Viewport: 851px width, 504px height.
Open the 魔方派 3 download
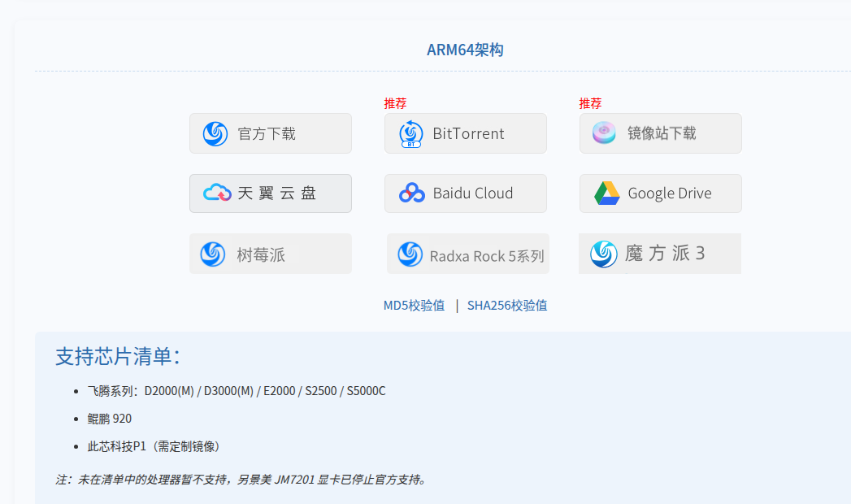tap(660, 254)
